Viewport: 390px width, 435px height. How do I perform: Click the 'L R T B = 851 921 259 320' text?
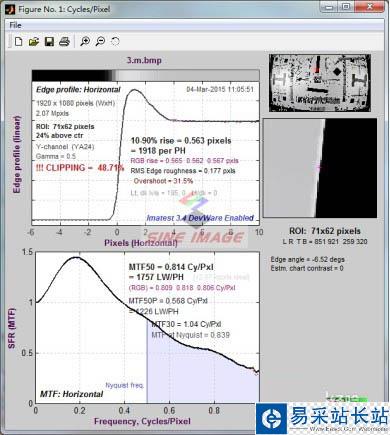click(325, 242)
